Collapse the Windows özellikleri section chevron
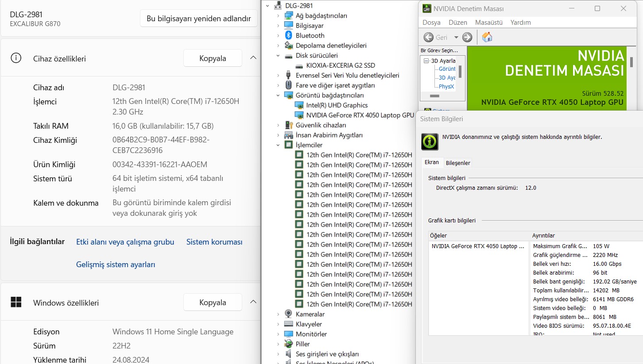This screenshot has width=643, height=364. tap(253, 302)
